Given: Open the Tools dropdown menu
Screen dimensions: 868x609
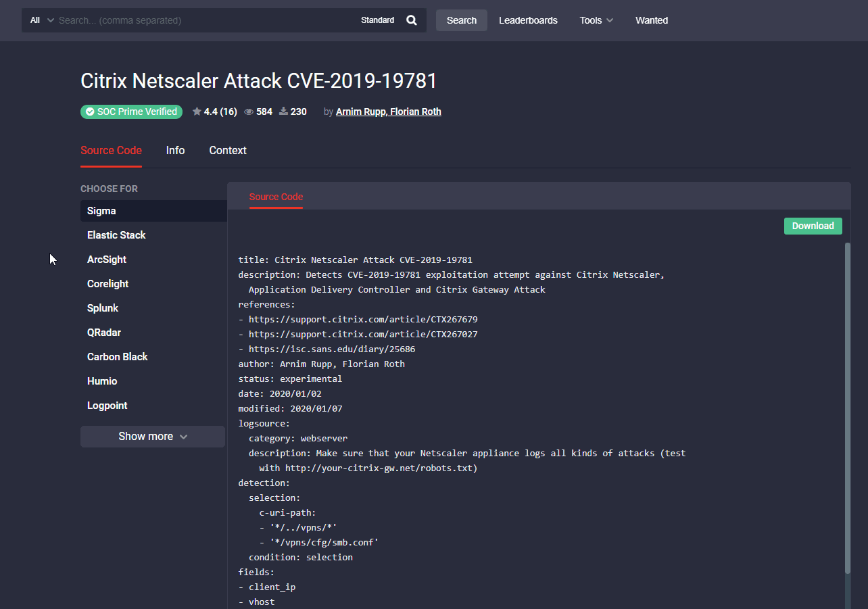Looking at the screenshot, I should [596, 20].
